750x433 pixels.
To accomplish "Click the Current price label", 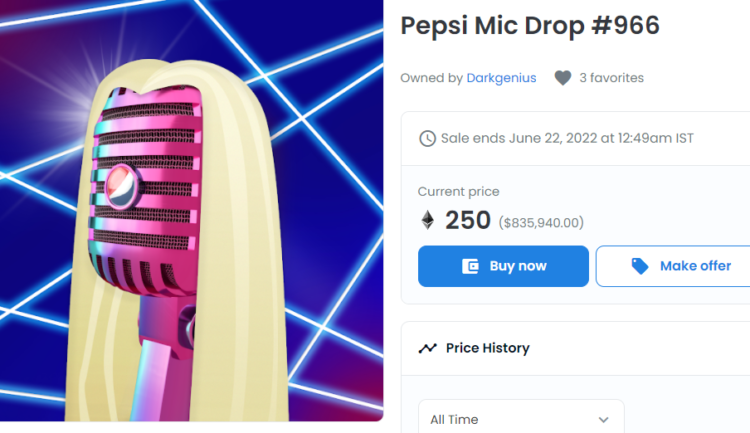I will [458, 191].
